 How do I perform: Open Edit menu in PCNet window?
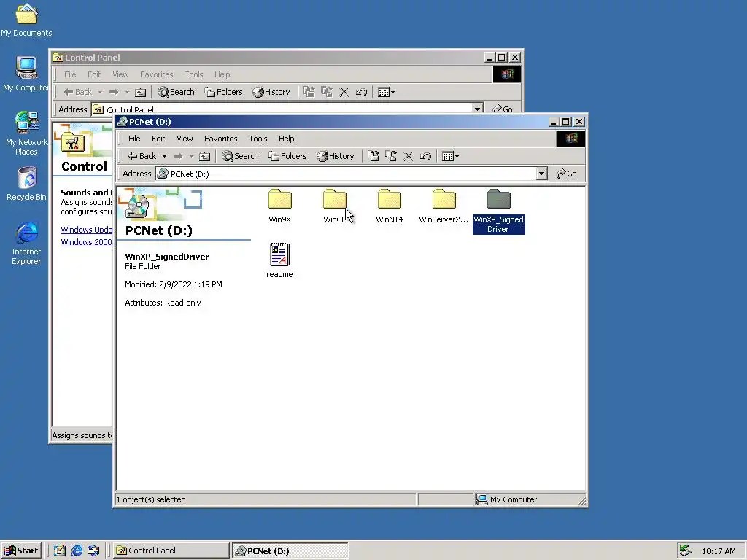tap(158, 139)
